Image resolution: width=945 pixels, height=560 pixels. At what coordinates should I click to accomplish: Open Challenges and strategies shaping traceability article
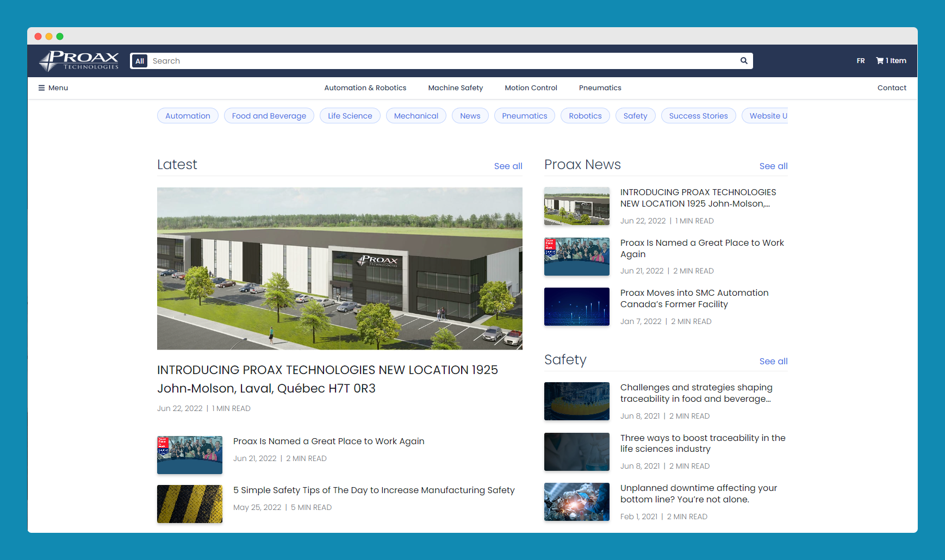coord(697,393)
